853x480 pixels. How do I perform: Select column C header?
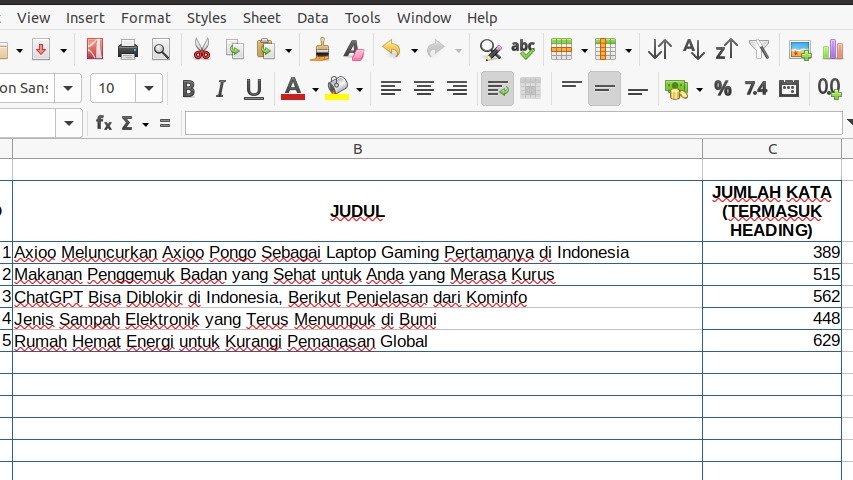[x=772, y=149]
